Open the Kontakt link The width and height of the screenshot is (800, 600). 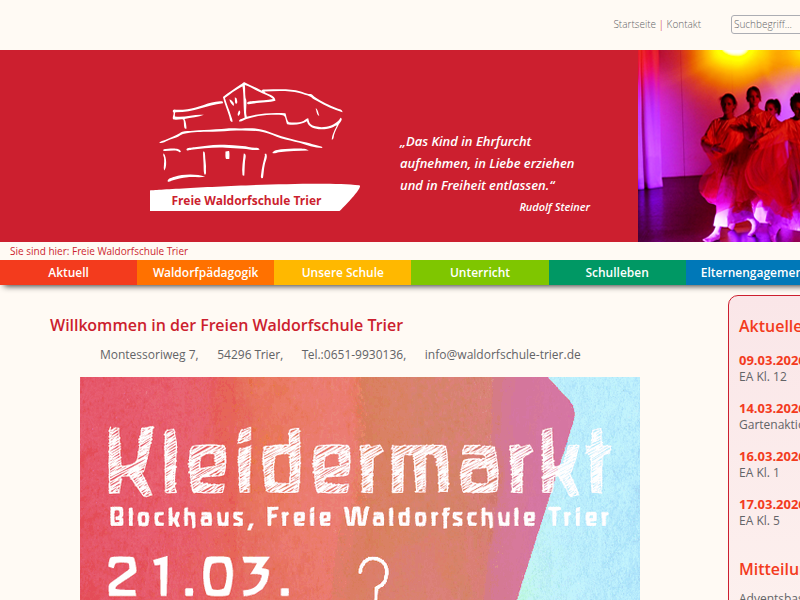pyautogui.click(x=683, y=24)
